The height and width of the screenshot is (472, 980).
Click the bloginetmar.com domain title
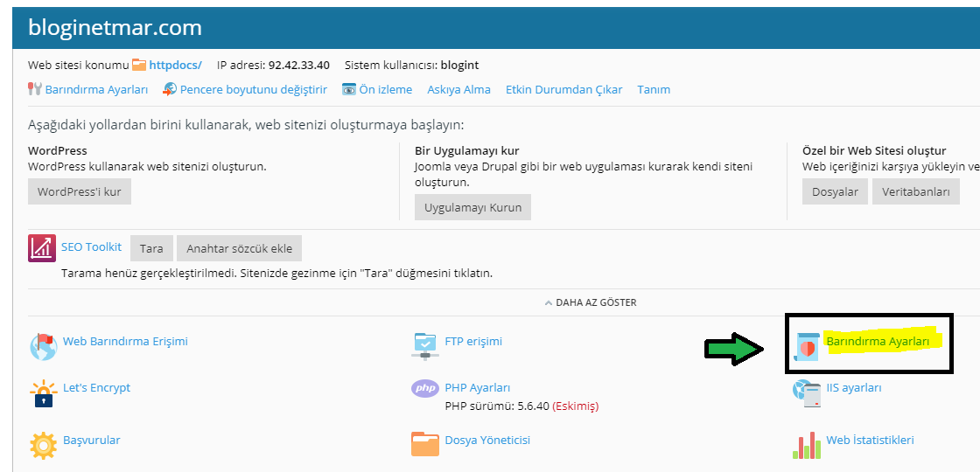click(x=115, y=28)
